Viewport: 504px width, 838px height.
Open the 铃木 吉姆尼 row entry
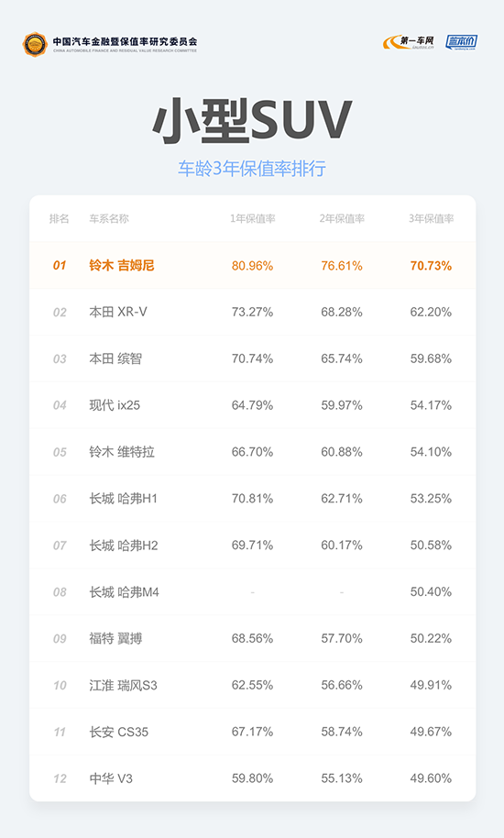pyautogui.click(x=253, y=266)
